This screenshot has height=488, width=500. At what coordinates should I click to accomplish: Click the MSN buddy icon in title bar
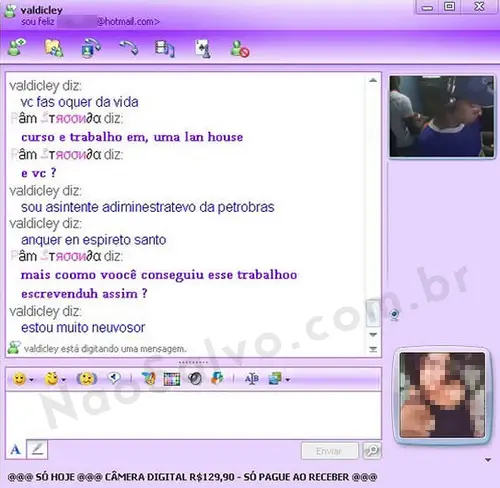click(10, 11)
